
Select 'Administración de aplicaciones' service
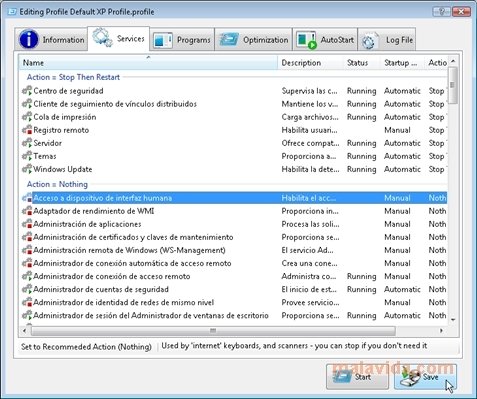(87, 224)
